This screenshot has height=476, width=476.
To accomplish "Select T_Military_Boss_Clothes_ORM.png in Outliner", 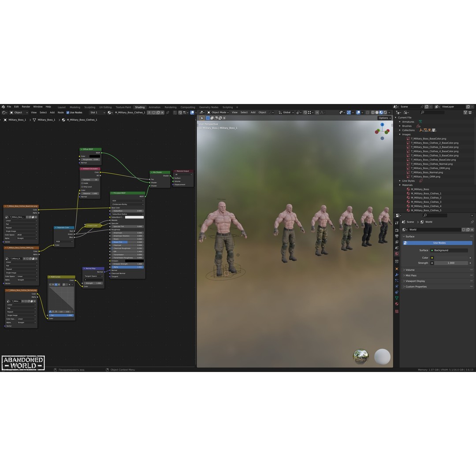I will click(430, 168).
